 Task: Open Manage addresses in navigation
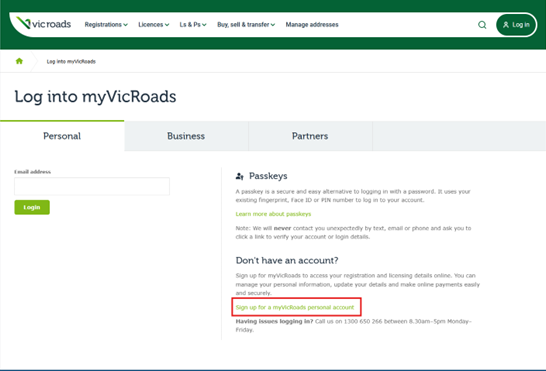312,24
